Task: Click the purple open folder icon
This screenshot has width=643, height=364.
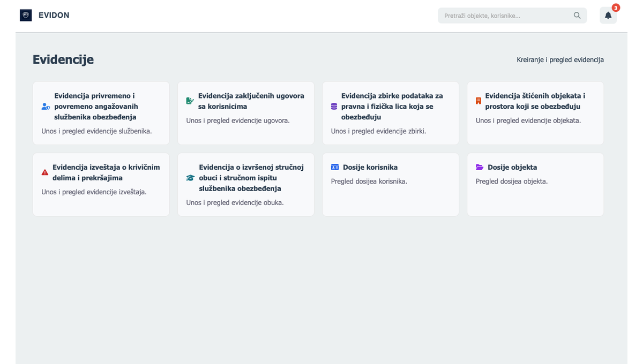Action: coord(480,167)
